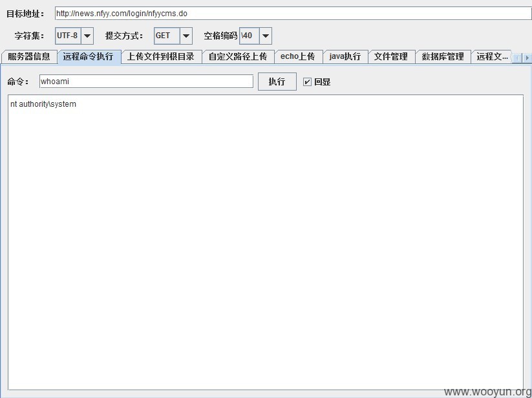Click the target address URL field

[293, 14]
